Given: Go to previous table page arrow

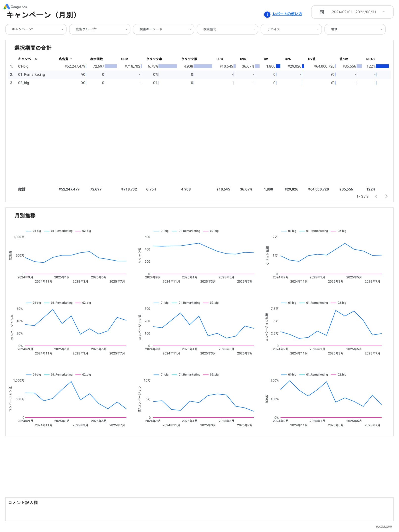Looking at the screenshot, I should click(376, 196).
